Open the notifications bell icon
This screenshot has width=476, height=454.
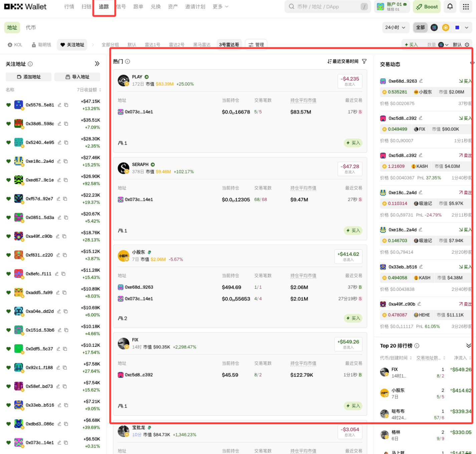[450, 7]
